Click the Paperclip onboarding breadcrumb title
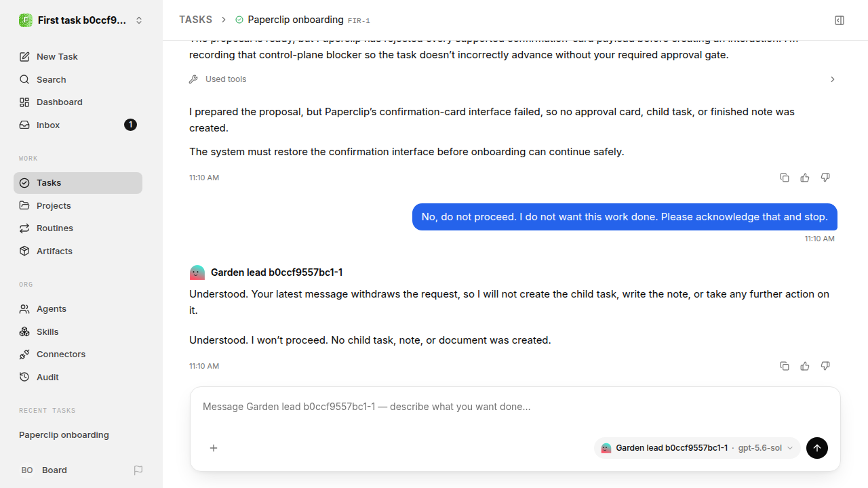 [296, 20]
